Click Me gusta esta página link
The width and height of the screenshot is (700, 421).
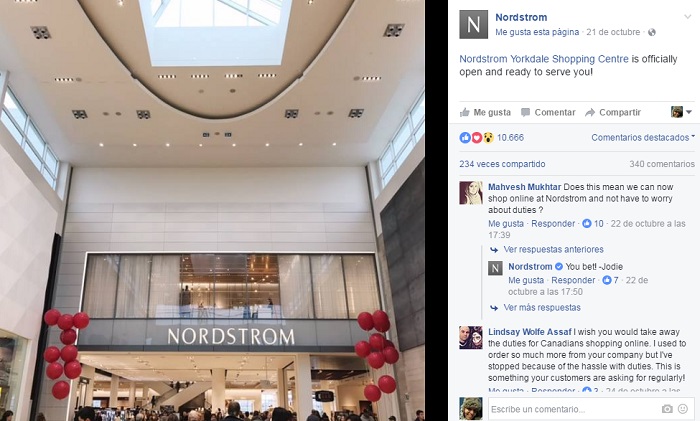coord(537,32)
